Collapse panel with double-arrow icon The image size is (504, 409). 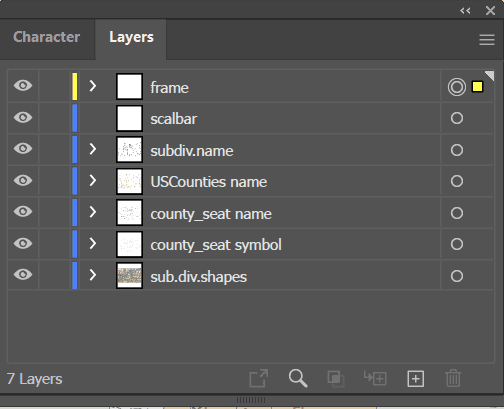point(465,11)
